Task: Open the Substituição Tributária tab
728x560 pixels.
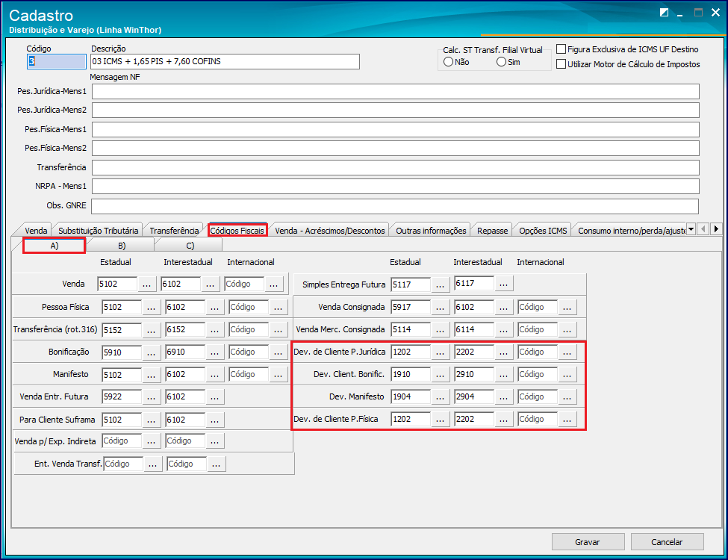Action: [x=98, y=230]
